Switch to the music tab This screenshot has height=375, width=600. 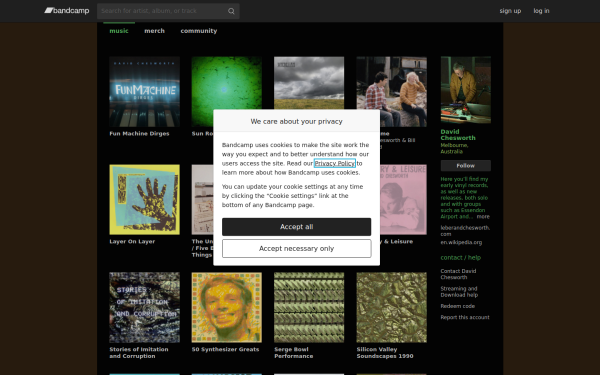click(x=119, y=31)
